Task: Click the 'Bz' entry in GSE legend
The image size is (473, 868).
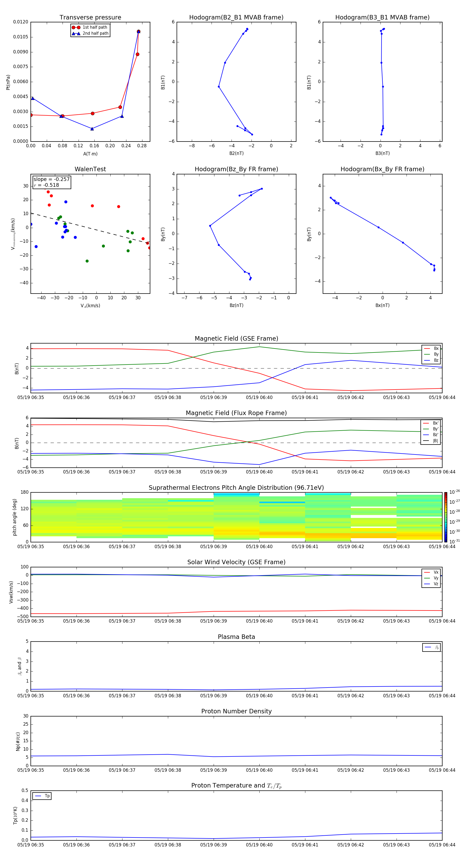Action: pos(431,361)
